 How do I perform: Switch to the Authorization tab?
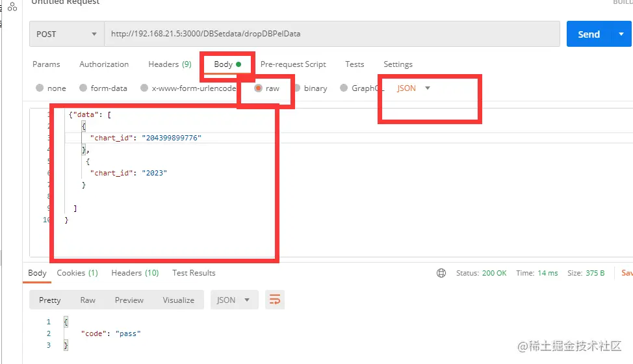click(x=104, y=64)
